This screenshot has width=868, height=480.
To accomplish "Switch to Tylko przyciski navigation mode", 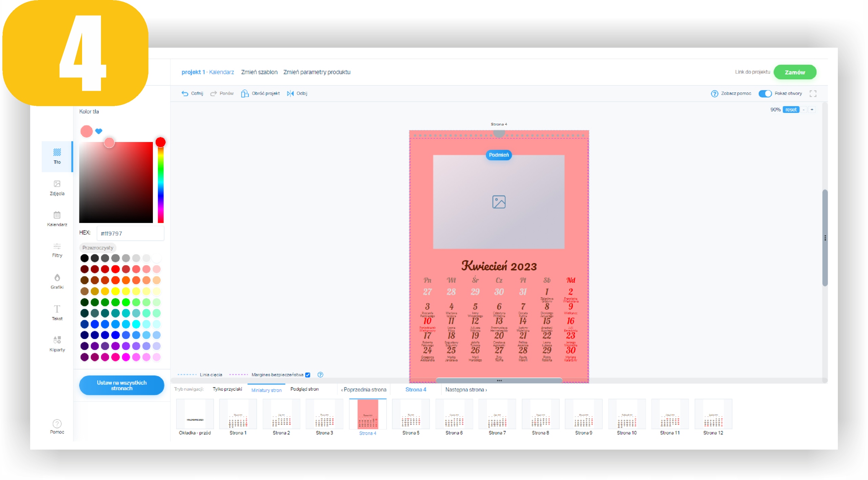I will [227, 389].
